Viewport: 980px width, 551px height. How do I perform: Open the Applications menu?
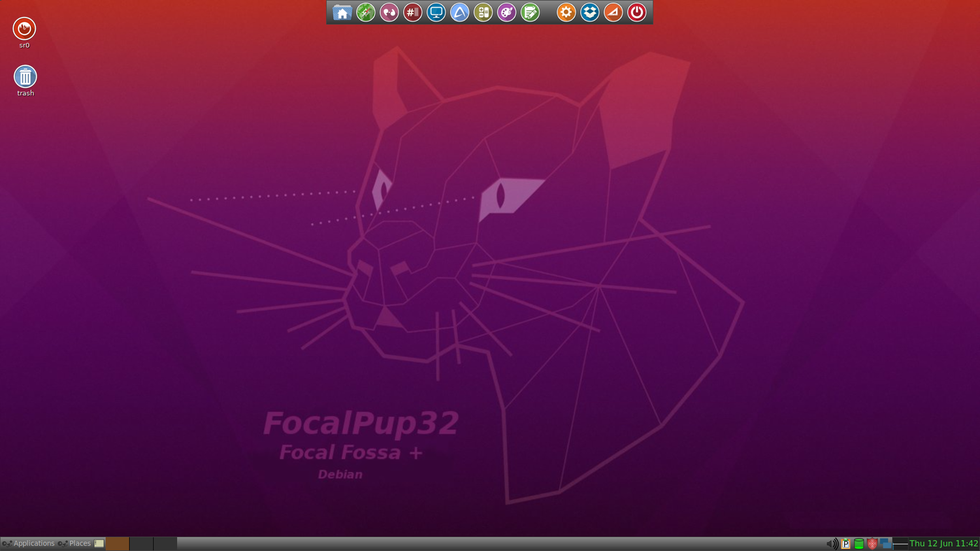[x=29, y=543]
